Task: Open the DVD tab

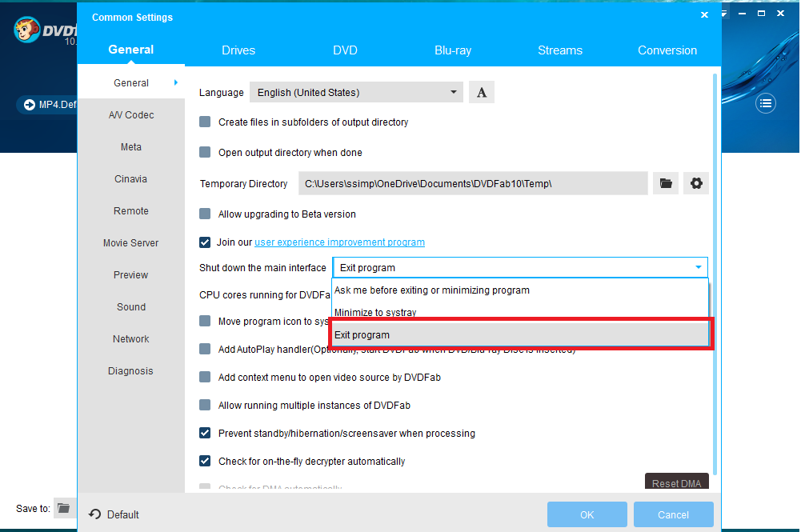Action: (346, 50)
